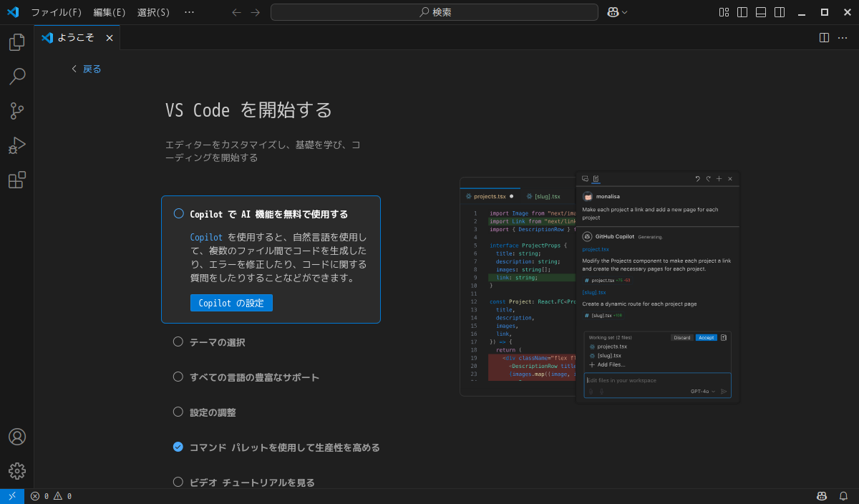Select the テーマの選択 step radio
Viewport: 859px width, 504px height.
178,342
